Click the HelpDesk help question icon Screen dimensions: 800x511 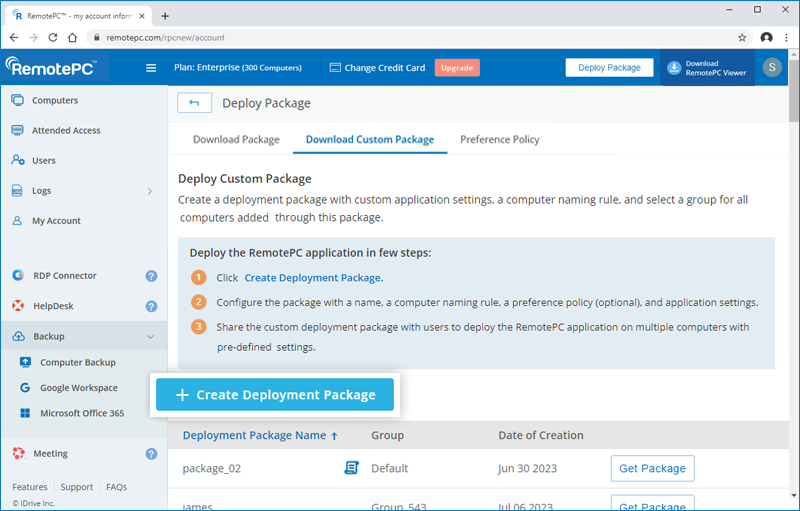[151, 306]
